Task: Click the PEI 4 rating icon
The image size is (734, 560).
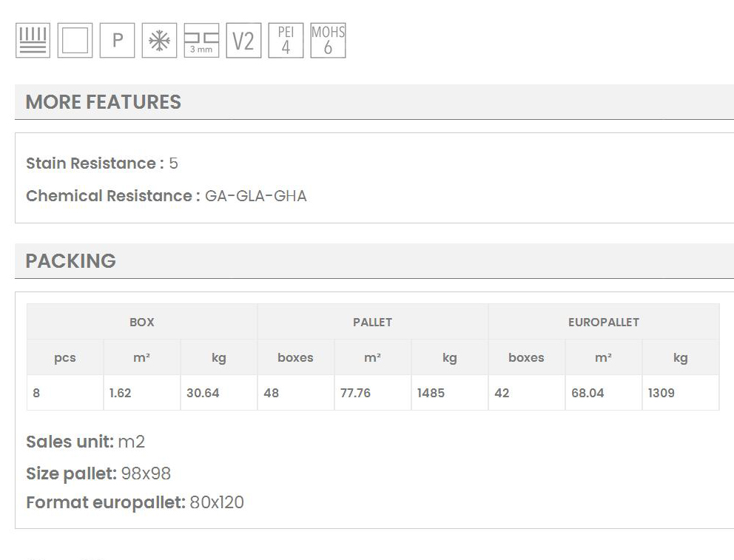Action: (286, 40)
